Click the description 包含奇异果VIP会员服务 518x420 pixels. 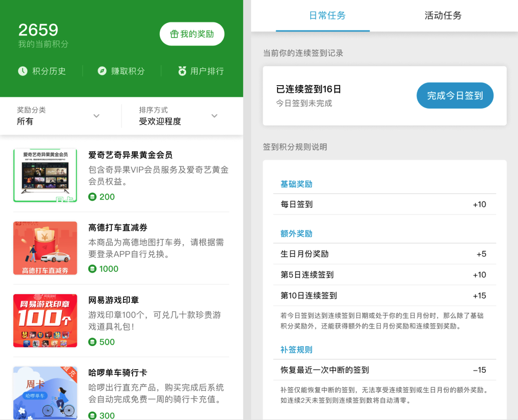click(x=158, y=175)
